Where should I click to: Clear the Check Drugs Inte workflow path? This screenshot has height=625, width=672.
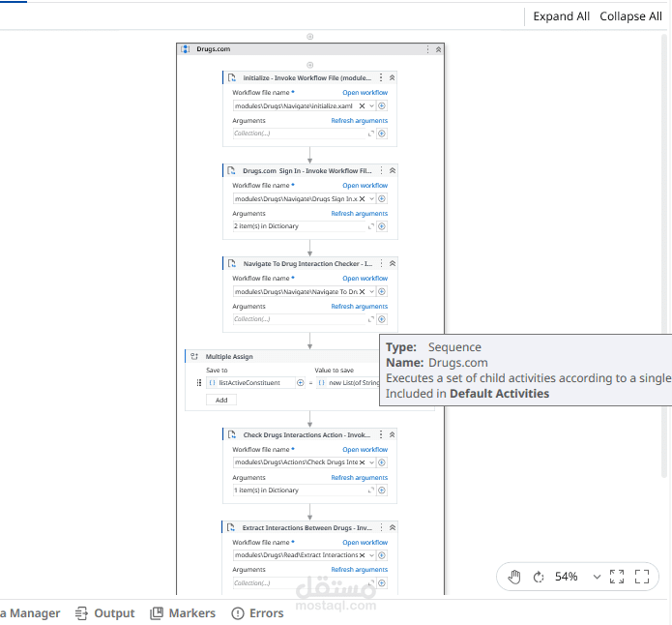[x=362, y=462]
